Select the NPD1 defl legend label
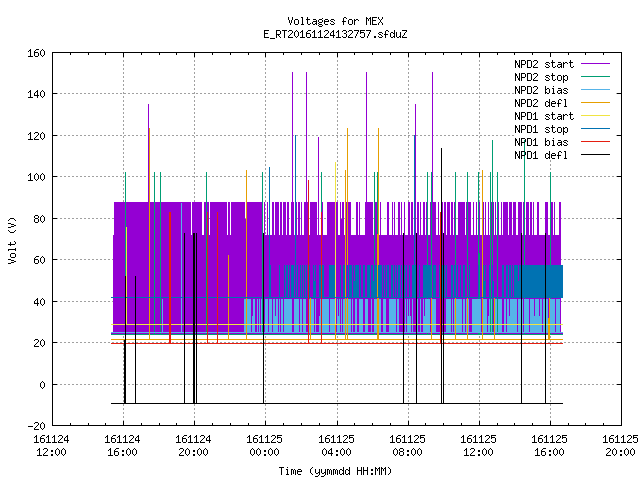The image size is (640, 480). tap(541, 156)
